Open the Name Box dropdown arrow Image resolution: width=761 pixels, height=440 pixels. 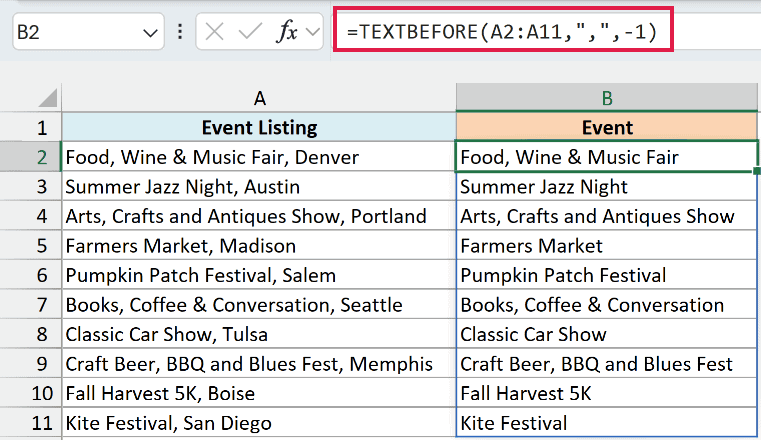150,33
